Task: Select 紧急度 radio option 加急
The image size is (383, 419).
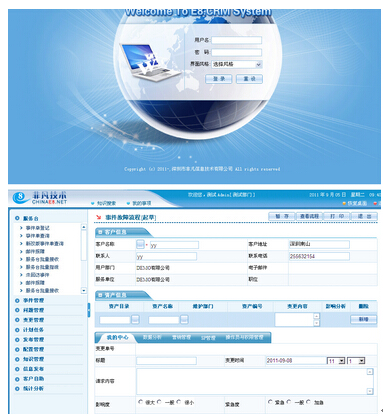Action: point(308,402)
